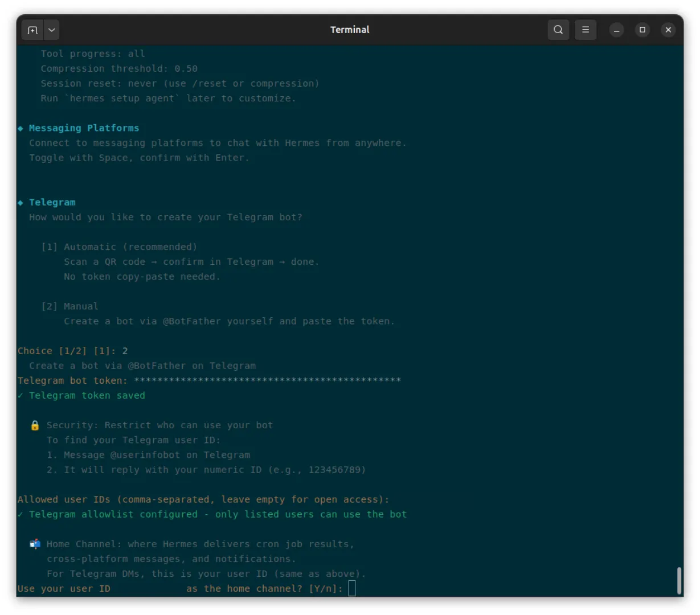Click the Terminal title text
The height and width of the screenshot is (615, 700).
[350, 30]
